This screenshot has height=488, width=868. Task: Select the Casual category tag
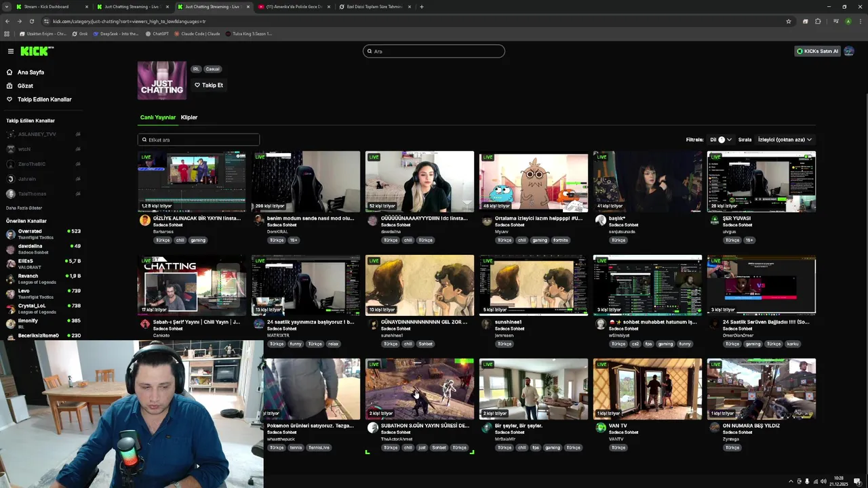pyautogui.click(x=213, y=69)
